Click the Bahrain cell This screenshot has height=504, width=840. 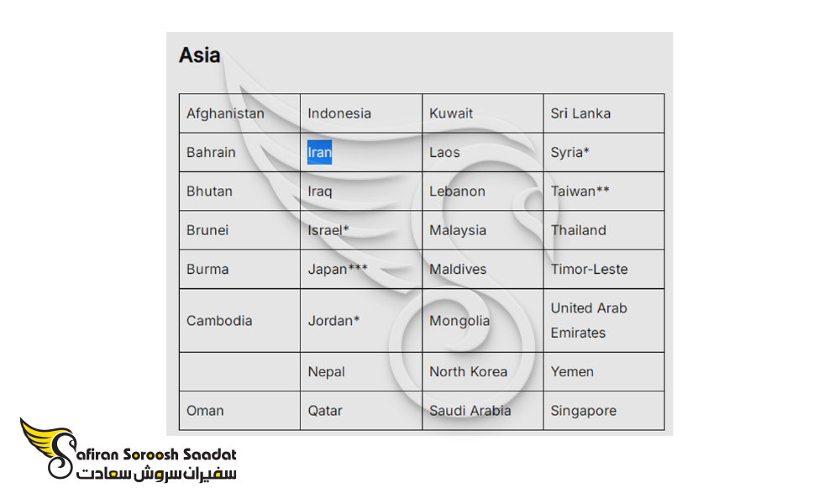click(x=239, y=153)
